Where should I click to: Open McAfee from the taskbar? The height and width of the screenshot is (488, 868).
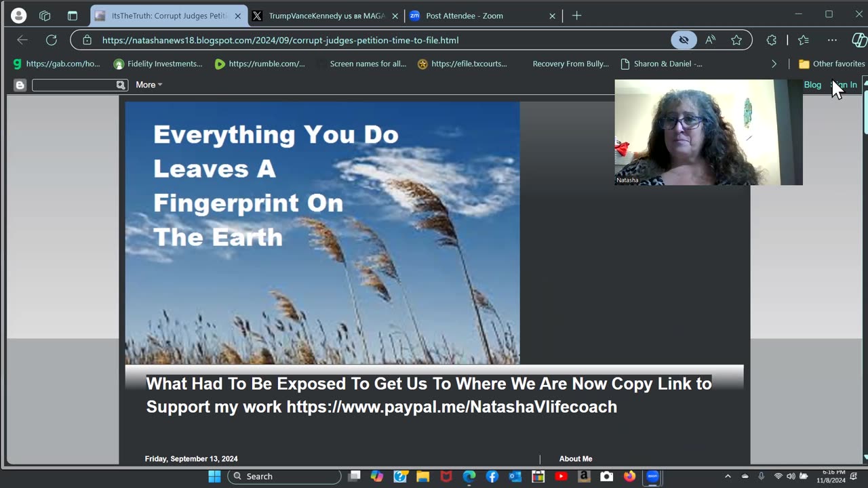click(446, 476)
